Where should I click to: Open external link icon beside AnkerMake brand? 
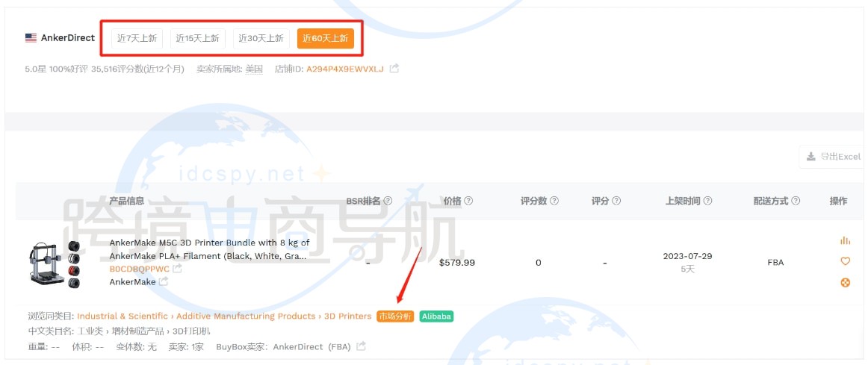point(164,281)
